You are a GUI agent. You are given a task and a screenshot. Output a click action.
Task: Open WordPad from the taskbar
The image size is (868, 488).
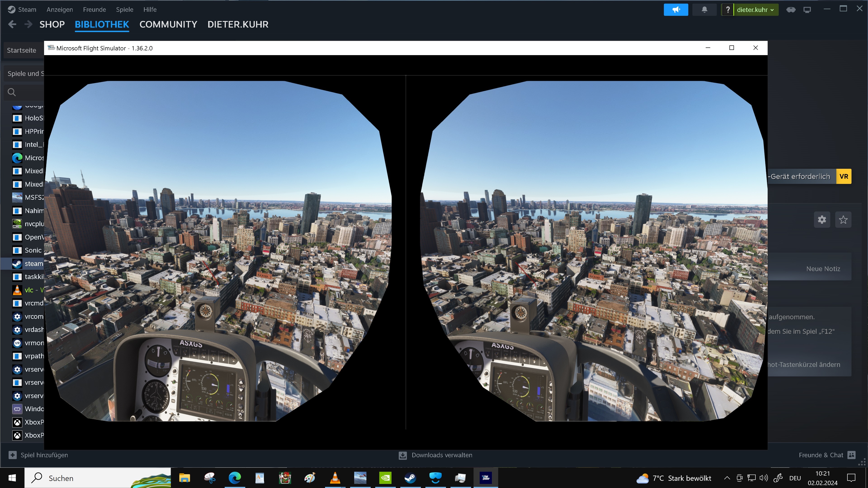[x=259, y=478]
